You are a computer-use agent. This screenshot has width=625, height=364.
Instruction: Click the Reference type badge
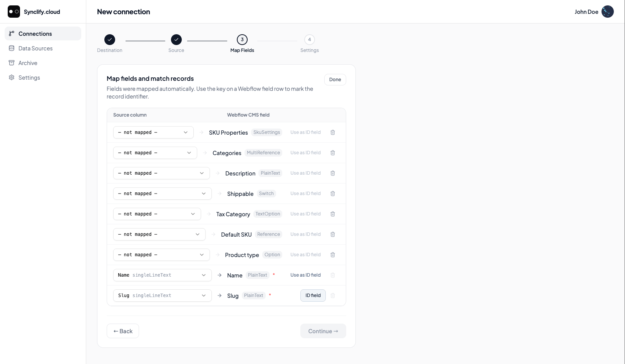tap(268, 234)
